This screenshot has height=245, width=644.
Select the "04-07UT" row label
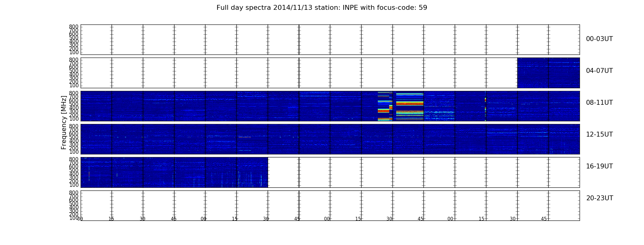599,71
